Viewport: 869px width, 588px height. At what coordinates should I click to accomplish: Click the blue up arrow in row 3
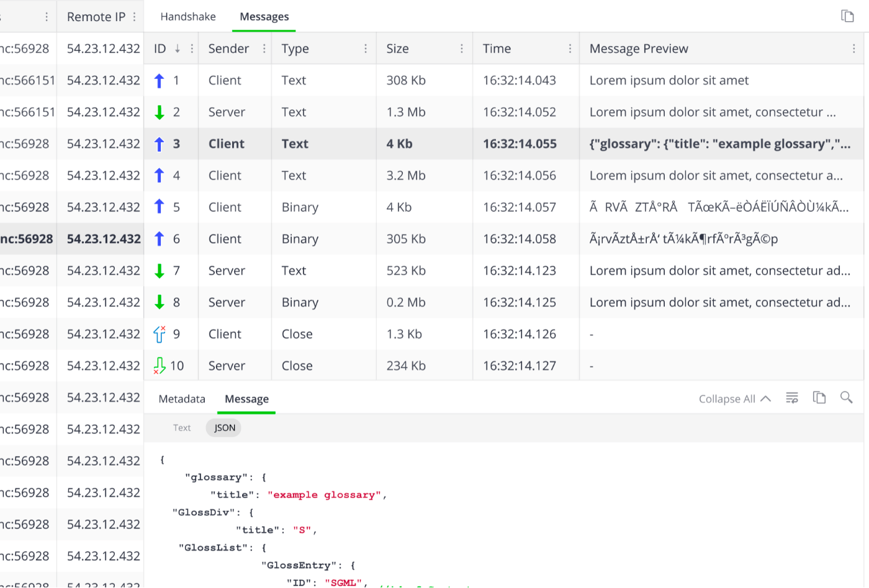pyautogui.click(x=159, y=144)
